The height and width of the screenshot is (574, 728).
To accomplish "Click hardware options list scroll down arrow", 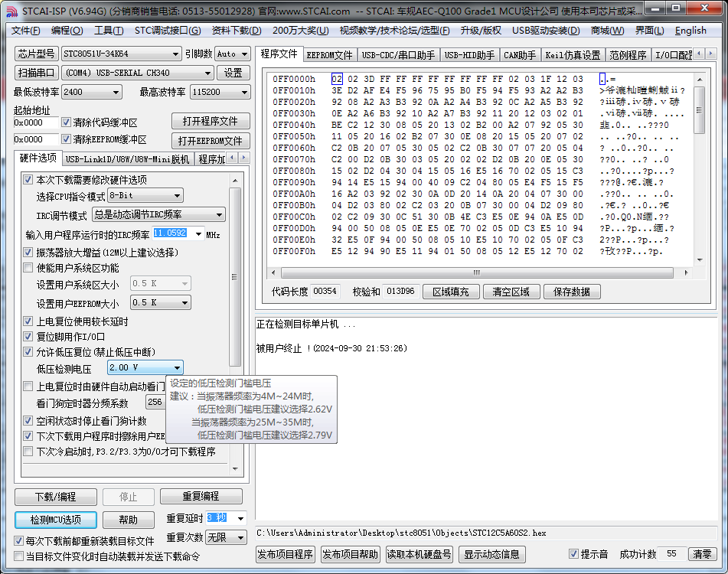I will (235, 468).
